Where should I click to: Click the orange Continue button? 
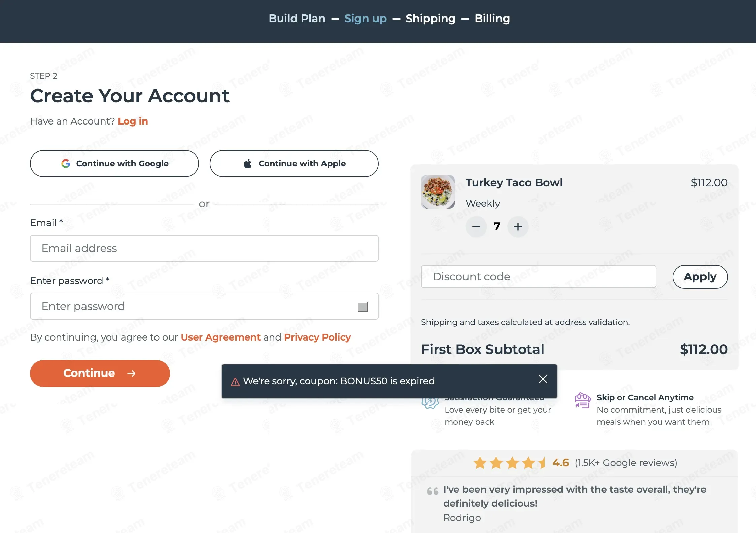click(100, 373)
